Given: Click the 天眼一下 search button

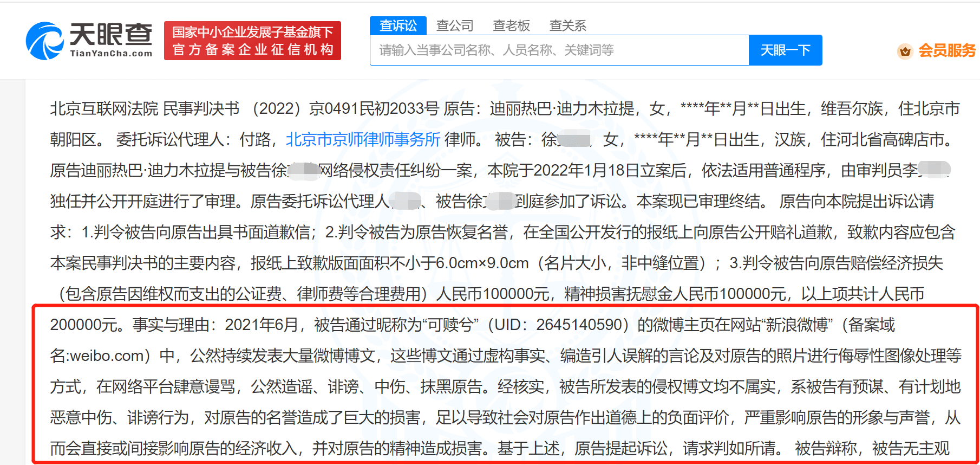Looking at the screenshot, I should (x=785, y=50).
